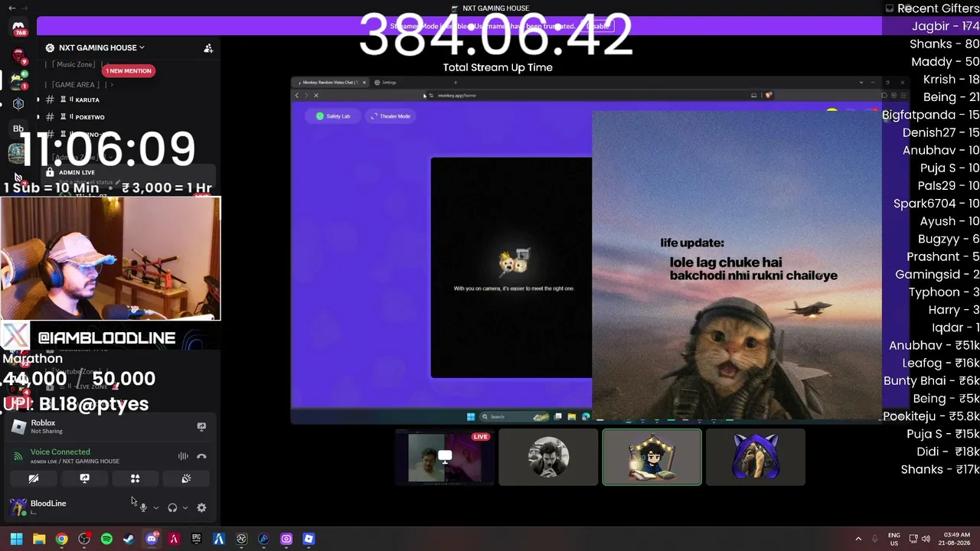Stream Roblox using the screen share icon
The image size is (980, 551).
tap(201, 426)
